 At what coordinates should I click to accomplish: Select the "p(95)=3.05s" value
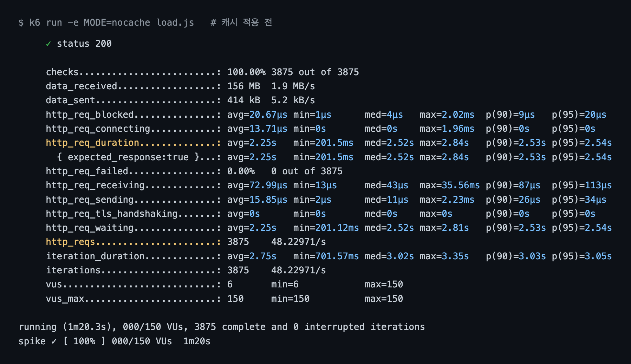[582, 256]
